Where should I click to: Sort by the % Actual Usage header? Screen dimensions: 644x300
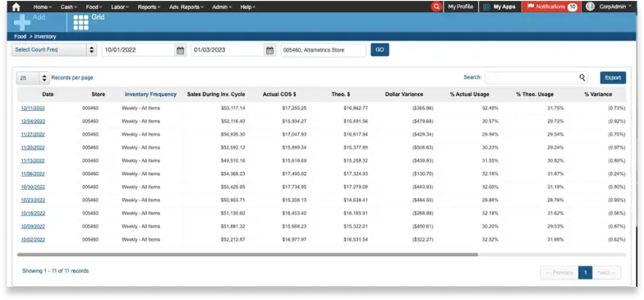[470, 94]
